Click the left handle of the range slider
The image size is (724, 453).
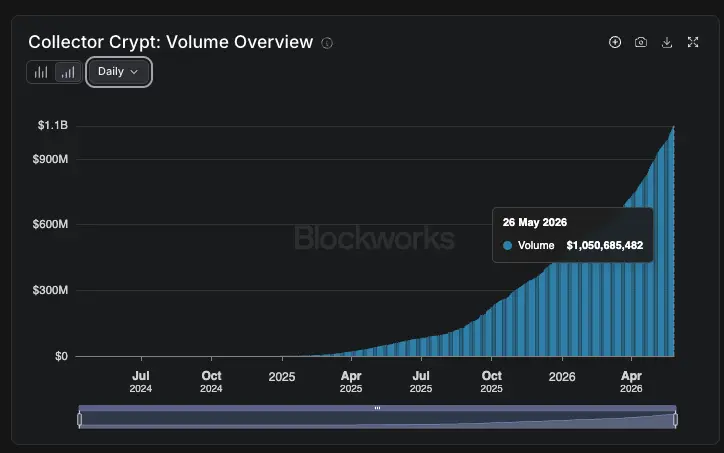point(79,419)
